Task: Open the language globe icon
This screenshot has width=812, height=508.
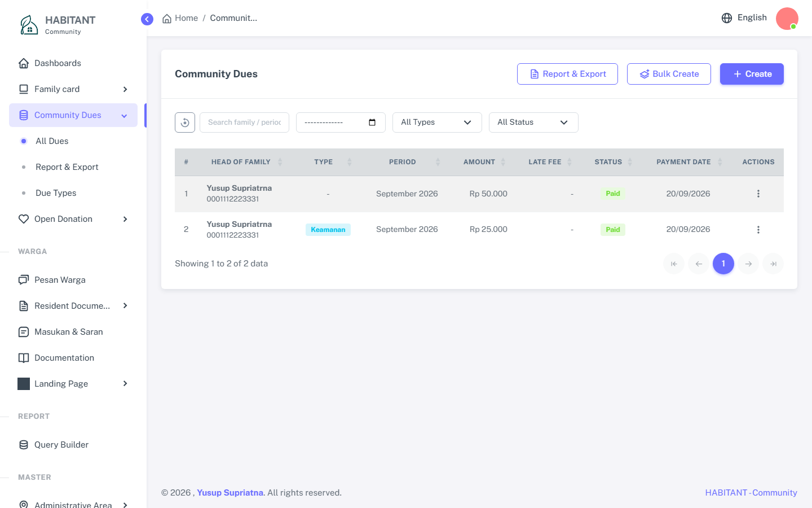Action: (727, 18)
